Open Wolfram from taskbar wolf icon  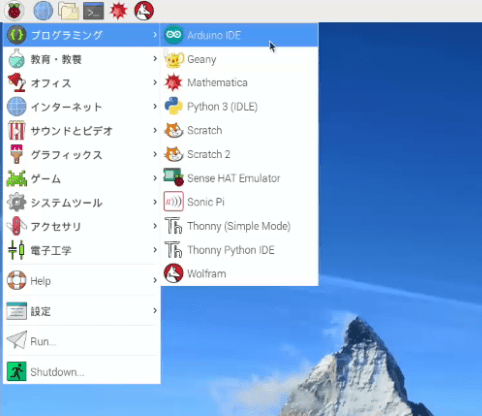(144, 10)
